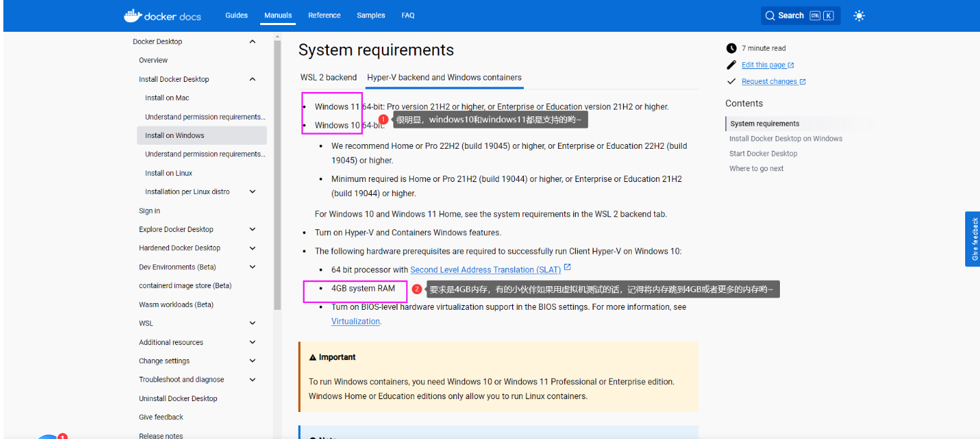Click the '4GB system RAM' bullet text

[363, 288]
